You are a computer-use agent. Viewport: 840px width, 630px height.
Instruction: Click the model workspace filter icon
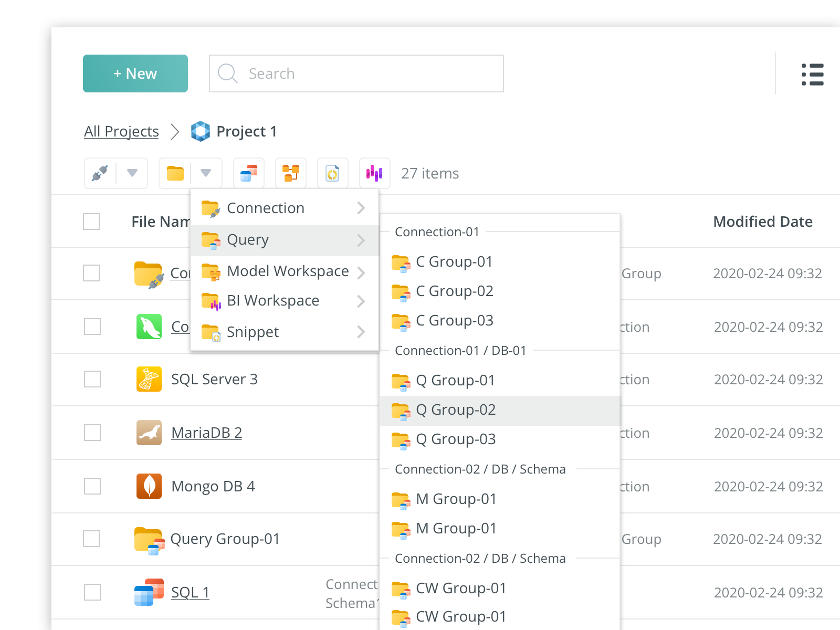(x=291, y=173)
